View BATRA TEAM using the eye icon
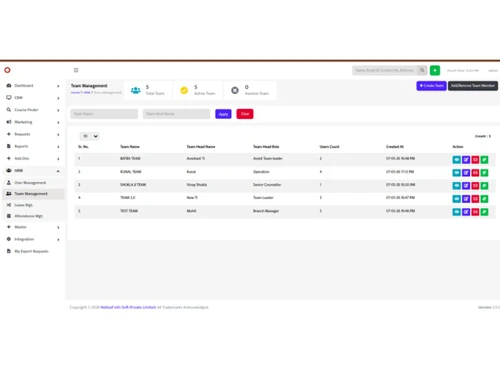This screenshot has width=500, height=375. 456,160
